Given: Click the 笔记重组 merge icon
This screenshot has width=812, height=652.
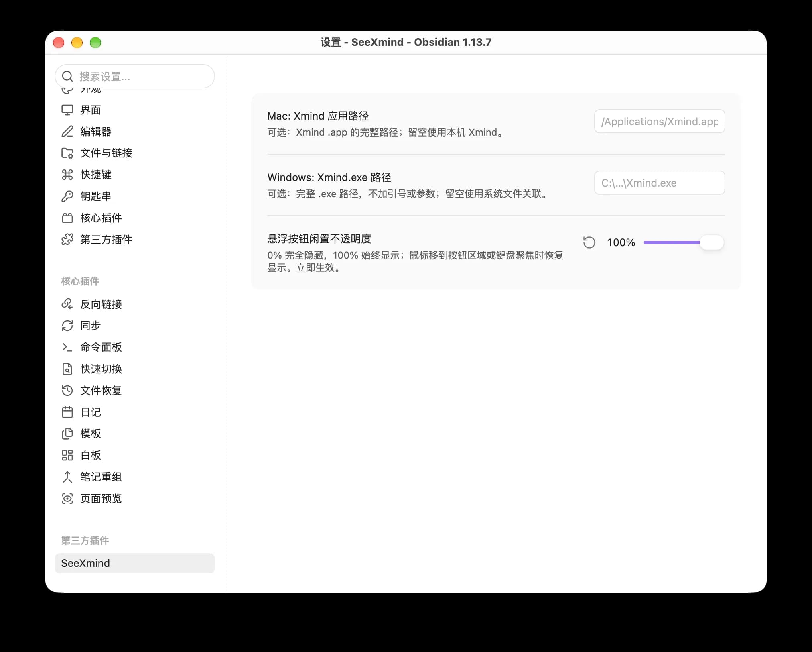Looking at the screenshot, I should point(67,477).
